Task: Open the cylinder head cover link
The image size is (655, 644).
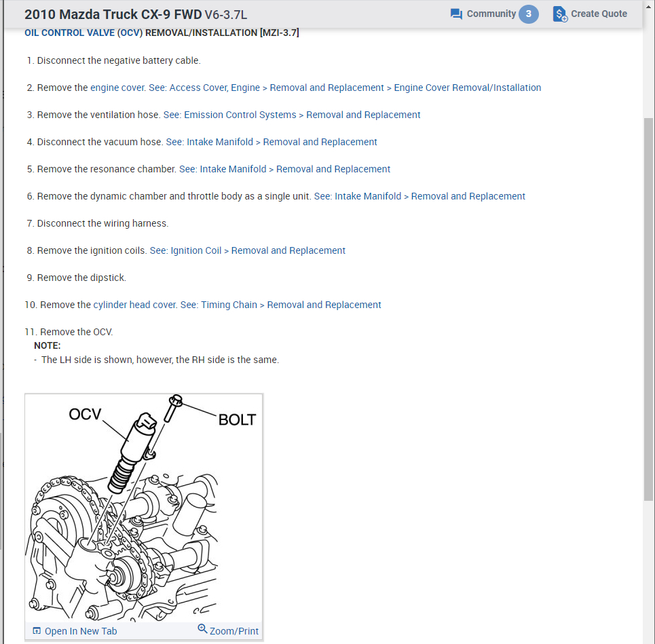Action: (135, 305)
